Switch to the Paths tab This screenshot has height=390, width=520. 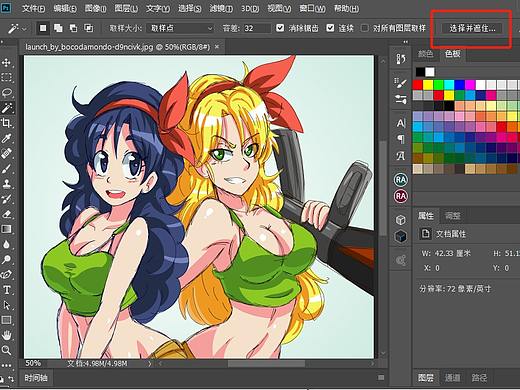[x=479, y=378]
